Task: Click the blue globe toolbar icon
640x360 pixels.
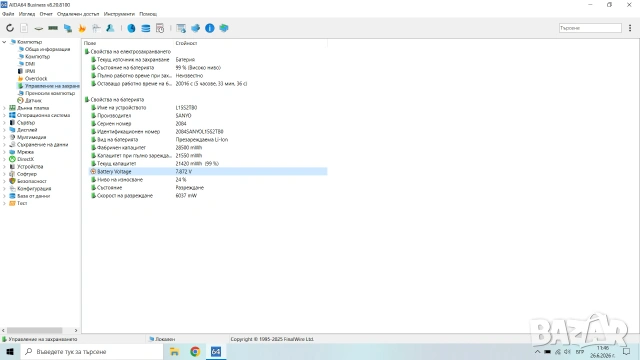Action: click(x=131, y=28)
